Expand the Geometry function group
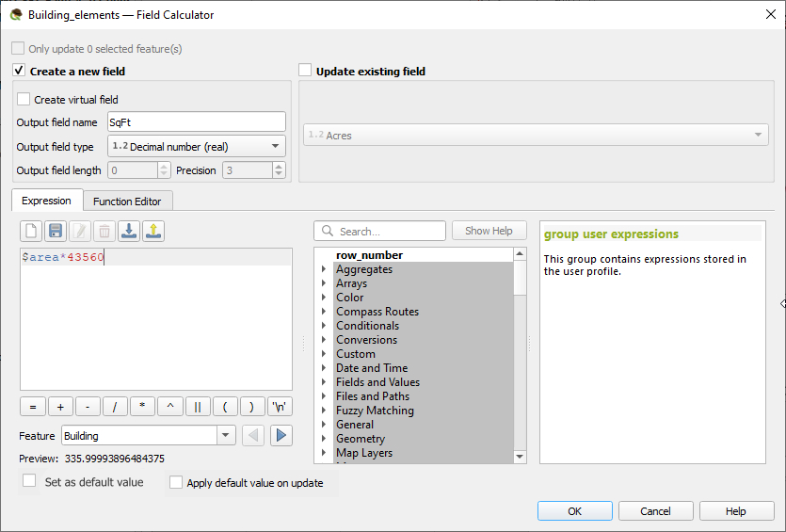Screen dimensions: 786x532 click(x=324, y=438)
